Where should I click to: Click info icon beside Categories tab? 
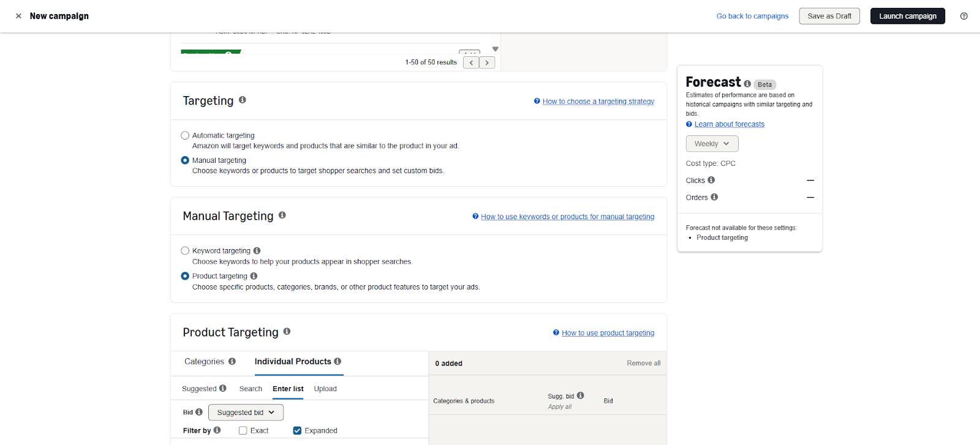point(232,361)
